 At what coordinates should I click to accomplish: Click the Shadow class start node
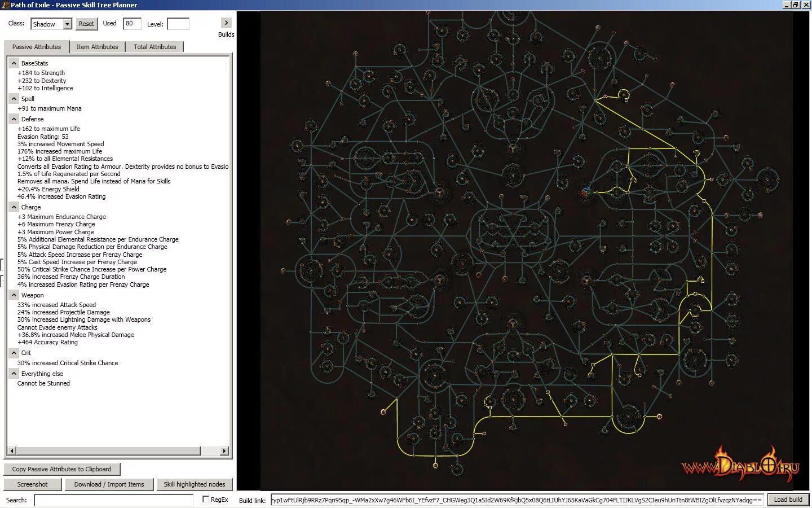586,192
